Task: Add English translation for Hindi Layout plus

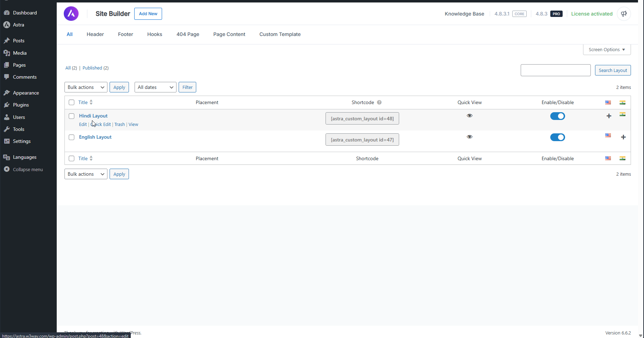Action: [x=609, y=116]
